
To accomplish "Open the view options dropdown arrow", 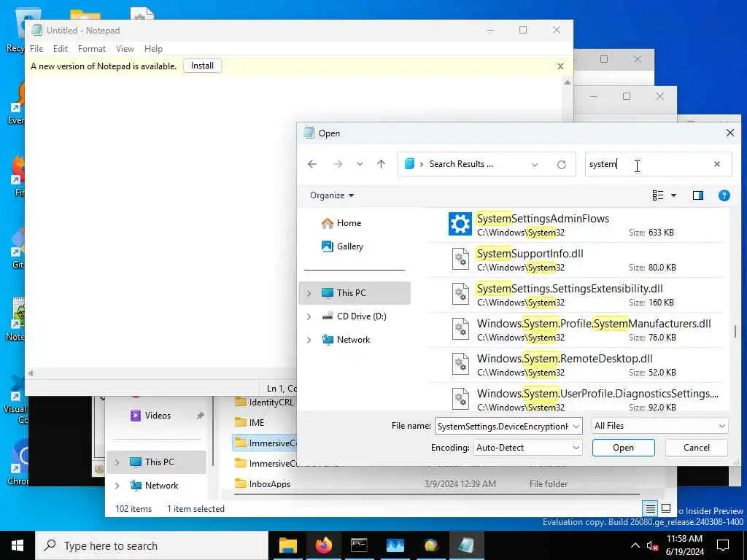I will pos(673,195).
